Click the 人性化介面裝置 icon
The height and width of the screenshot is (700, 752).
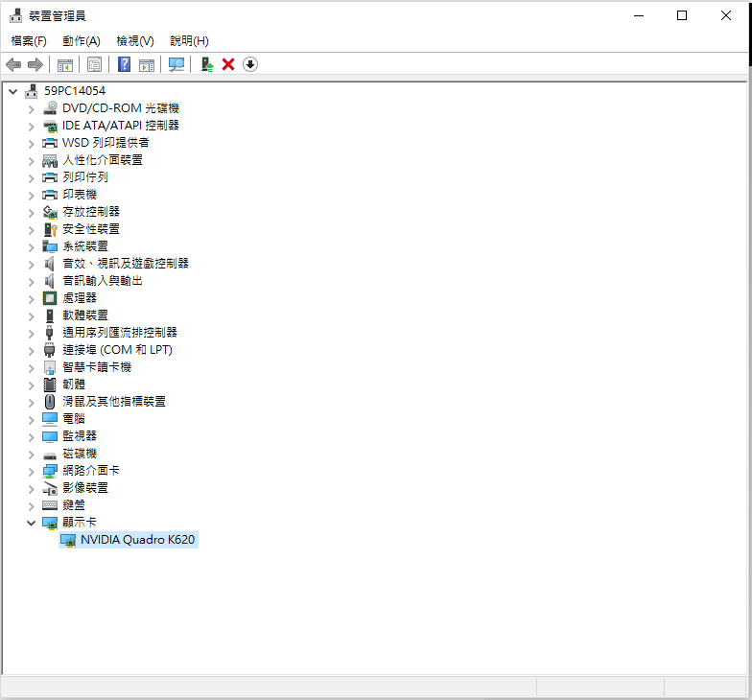click(50, 160)
